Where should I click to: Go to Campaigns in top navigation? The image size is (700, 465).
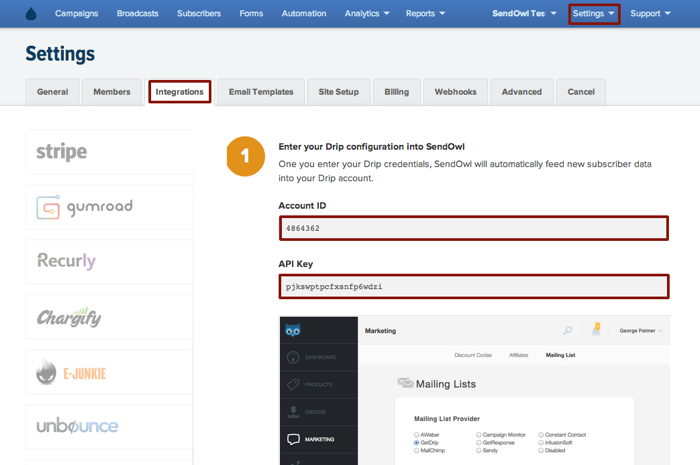coord(76,13)
